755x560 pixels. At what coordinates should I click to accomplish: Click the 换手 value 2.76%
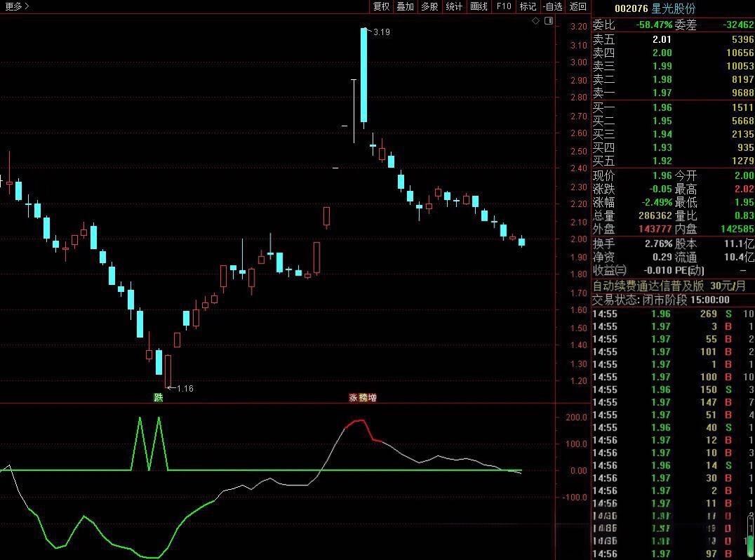(x=658, y=244)
